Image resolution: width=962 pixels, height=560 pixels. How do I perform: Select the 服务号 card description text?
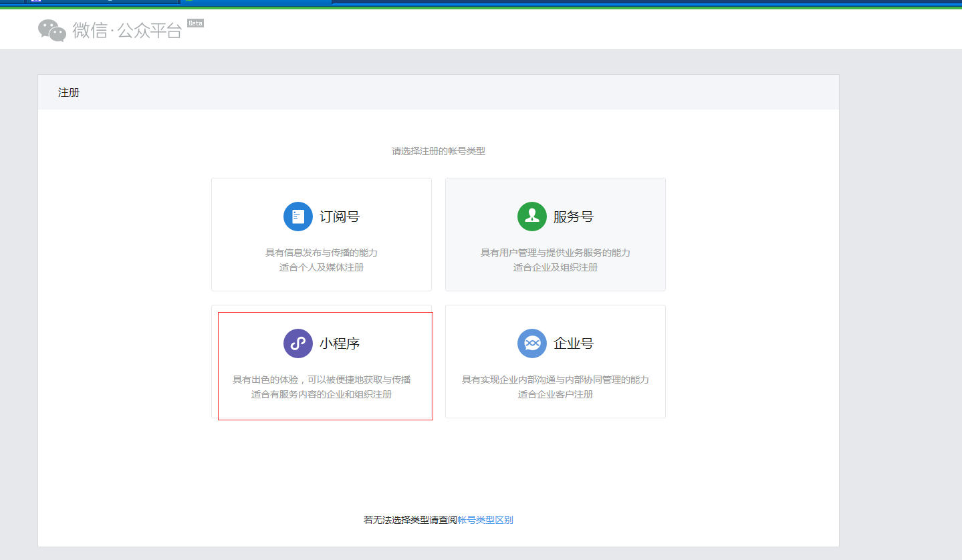pos(556,260)
